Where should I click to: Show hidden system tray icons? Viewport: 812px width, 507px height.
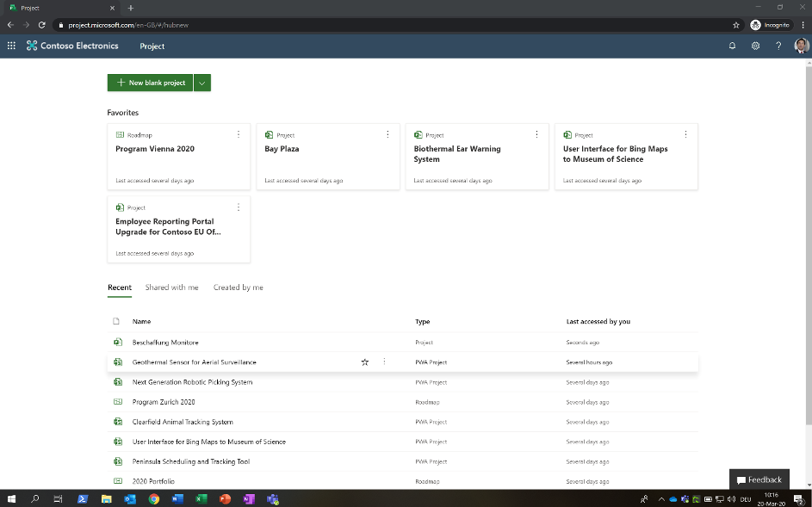pos(661,499)
